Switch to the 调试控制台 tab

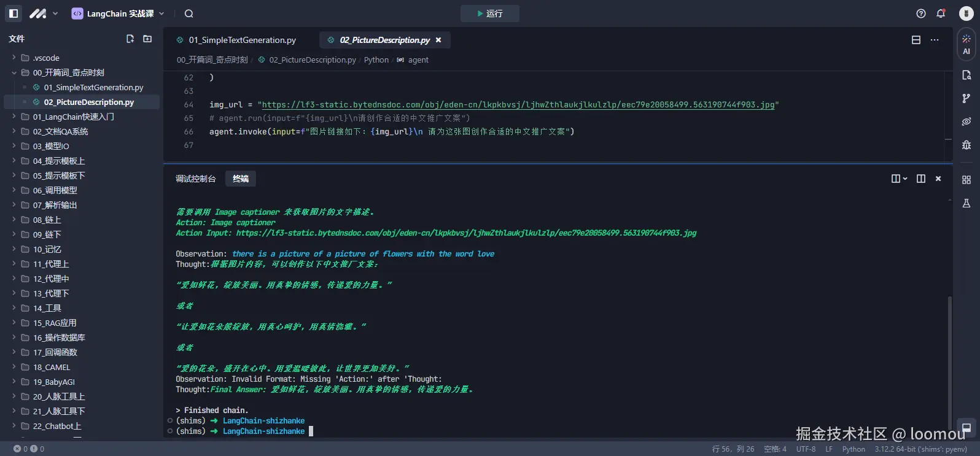(195, 179)
